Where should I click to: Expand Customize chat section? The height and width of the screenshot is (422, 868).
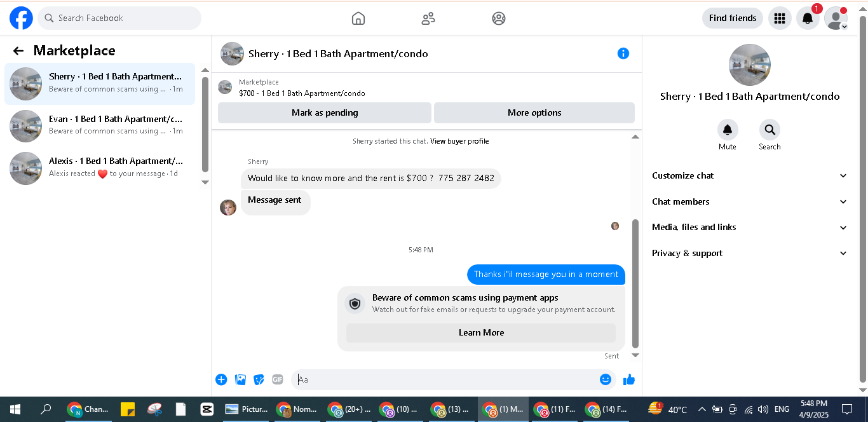[x=750, y=175]
